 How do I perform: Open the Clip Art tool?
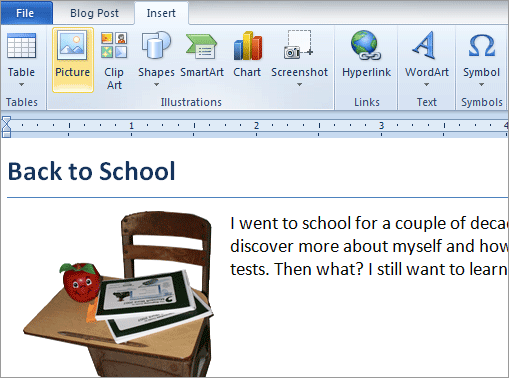click(114, 60)
